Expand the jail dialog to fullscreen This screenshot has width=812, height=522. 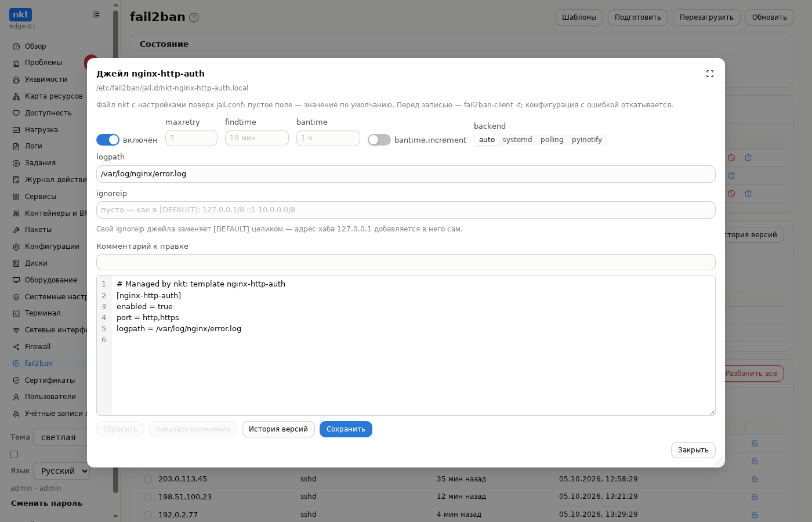click(709, 74)
